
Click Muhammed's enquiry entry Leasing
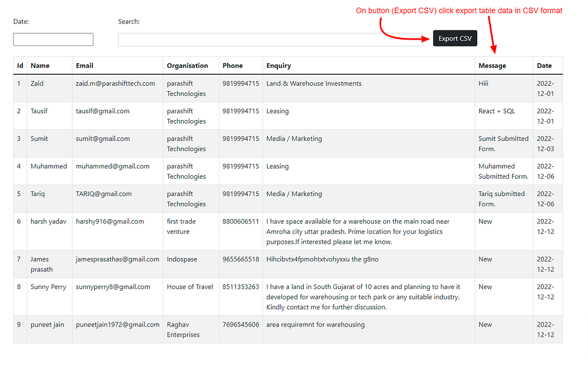click(277, 166)
